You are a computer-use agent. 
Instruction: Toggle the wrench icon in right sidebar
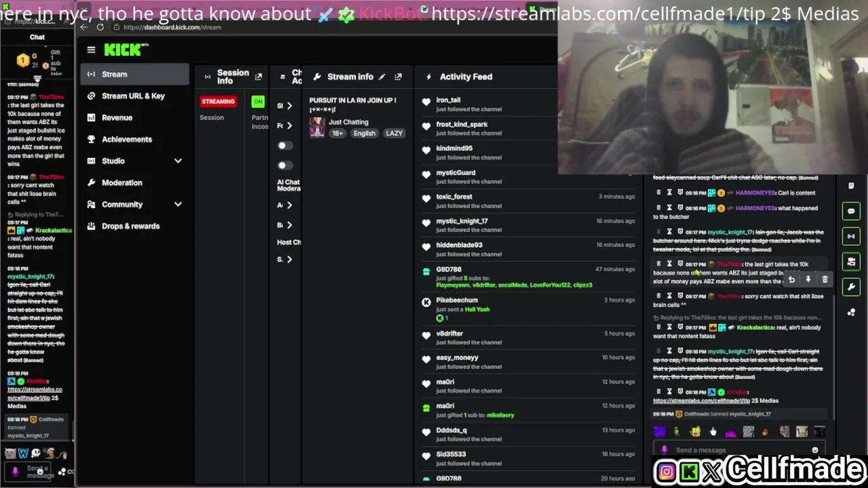tap(851, 287)
